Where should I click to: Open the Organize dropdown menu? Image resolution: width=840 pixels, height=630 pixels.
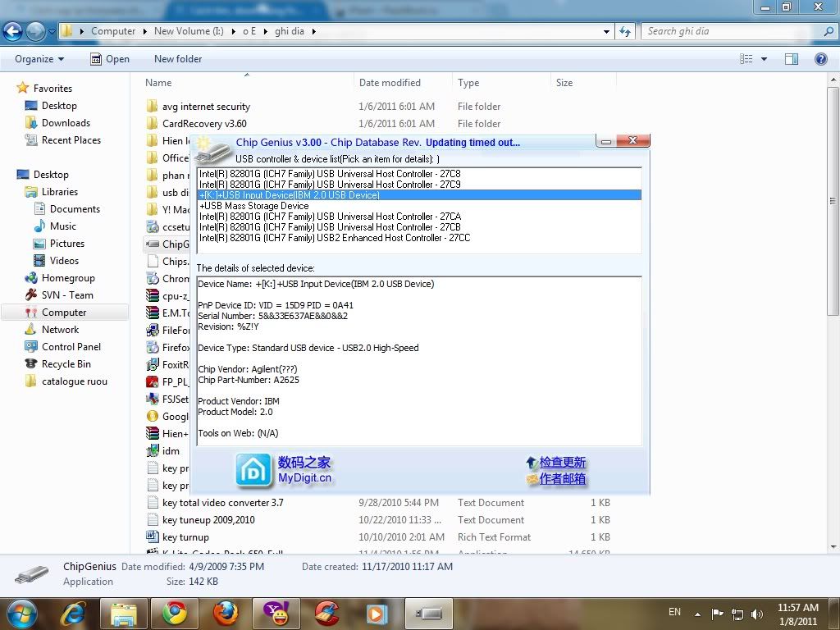point(39,59)
